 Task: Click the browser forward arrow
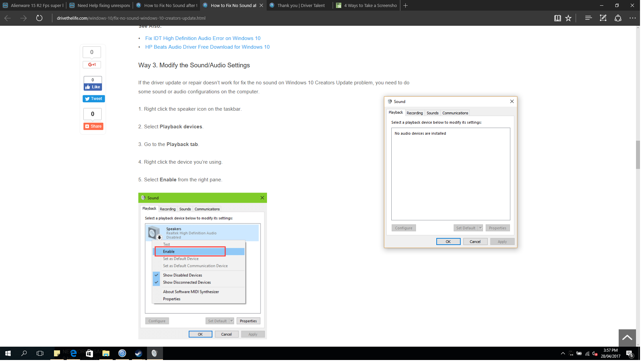click(23, 18)
